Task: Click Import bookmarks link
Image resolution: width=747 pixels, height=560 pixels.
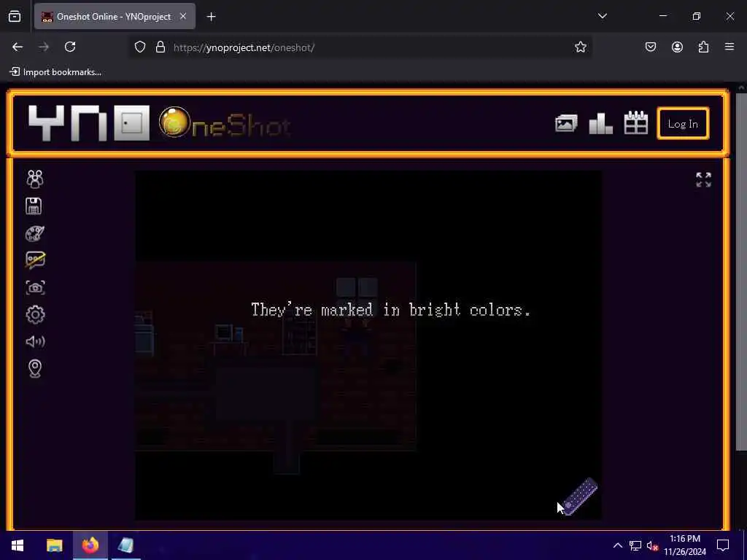Action: (55, 72)
